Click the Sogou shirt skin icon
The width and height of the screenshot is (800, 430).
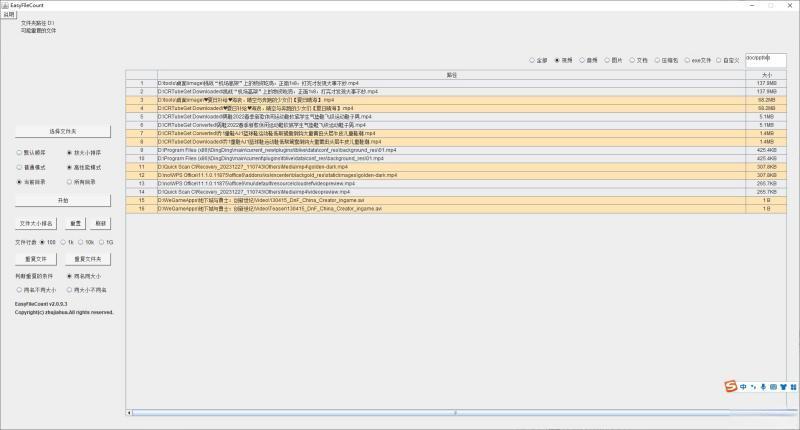pyautogui.click(x=783, y=387)
